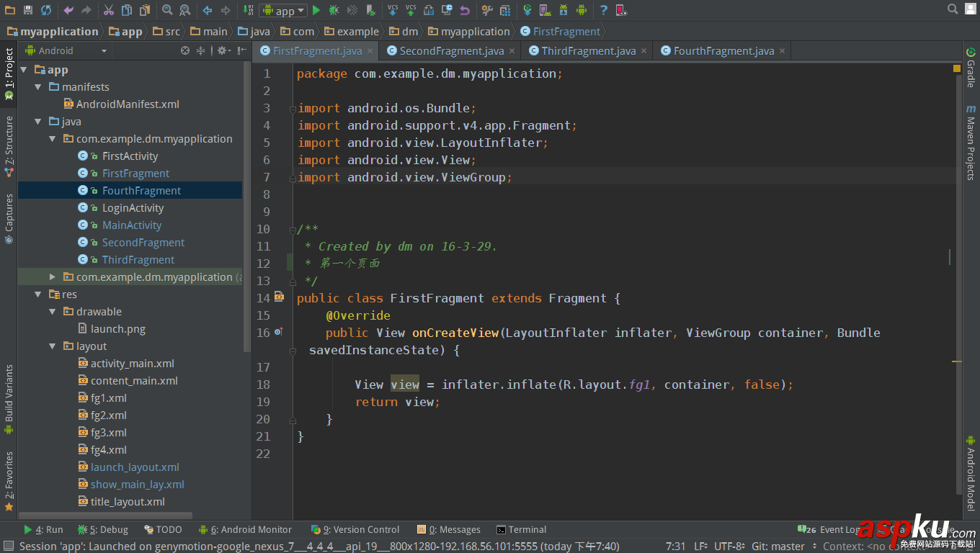This screenshot has height=553, width=980.
Task: Click the green Run app button
Action: tap(316, 10)
